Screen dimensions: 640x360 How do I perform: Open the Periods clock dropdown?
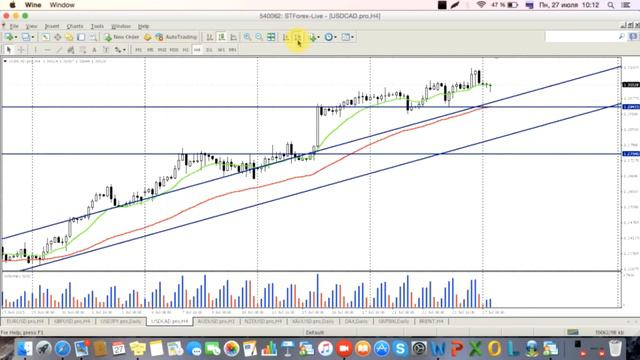[x=331, y=37]
